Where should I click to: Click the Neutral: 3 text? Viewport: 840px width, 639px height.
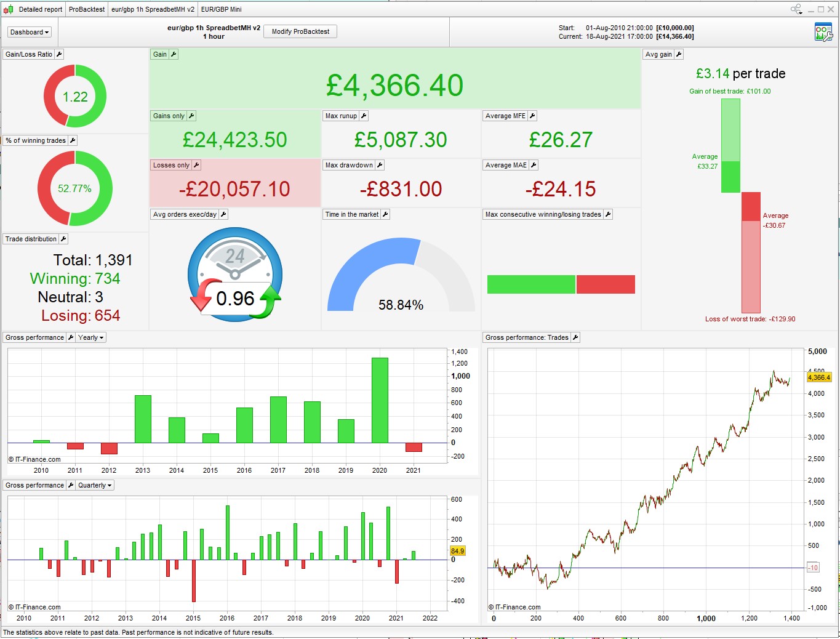[70, 297]
